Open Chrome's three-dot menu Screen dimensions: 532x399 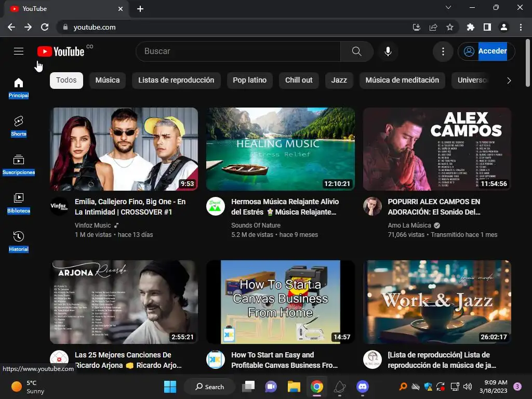pos(521,27)
